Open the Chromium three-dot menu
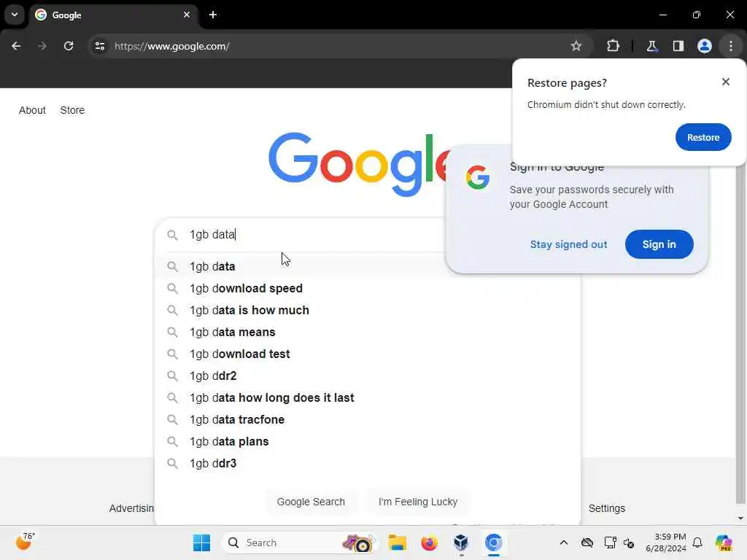This screenshot has width=747, height=560. coord(731,46)
